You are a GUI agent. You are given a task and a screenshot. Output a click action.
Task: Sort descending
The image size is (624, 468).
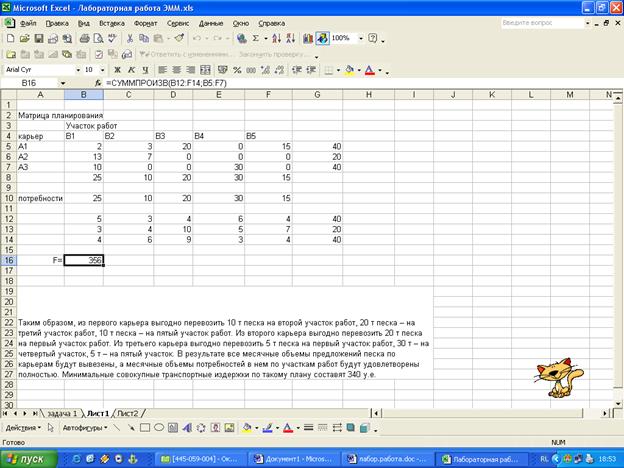(291, 38)
